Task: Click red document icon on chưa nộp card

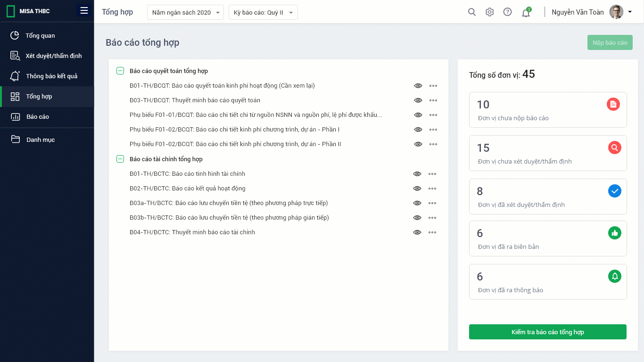Action: [x=613, y=104]
